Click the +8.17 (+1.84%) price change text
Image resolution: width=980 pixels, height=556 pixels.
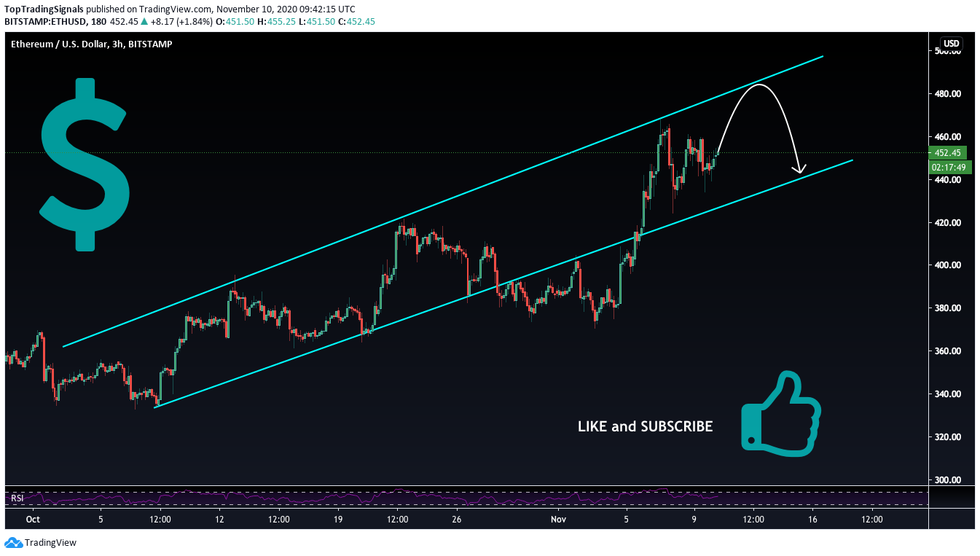point(181,22)
